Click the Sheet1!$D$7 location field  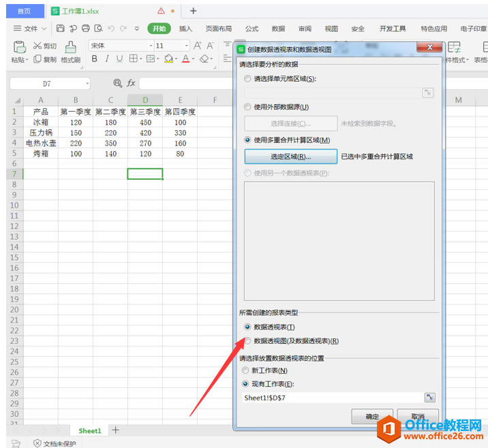coord(333,398)
